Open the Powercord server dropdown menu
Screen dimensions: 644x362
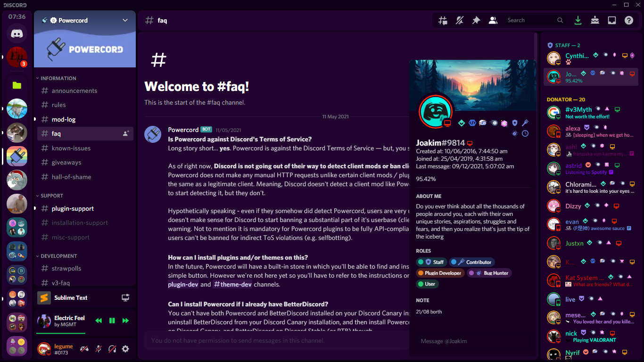[x=125, y=20]
